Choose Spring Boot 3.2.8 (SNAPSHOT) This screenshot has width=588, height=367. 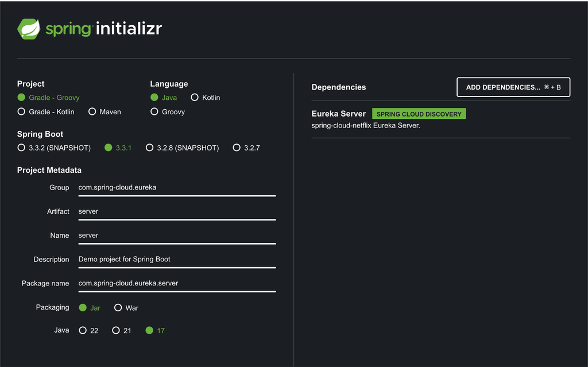pyautogui.click(x=182, y=148)
